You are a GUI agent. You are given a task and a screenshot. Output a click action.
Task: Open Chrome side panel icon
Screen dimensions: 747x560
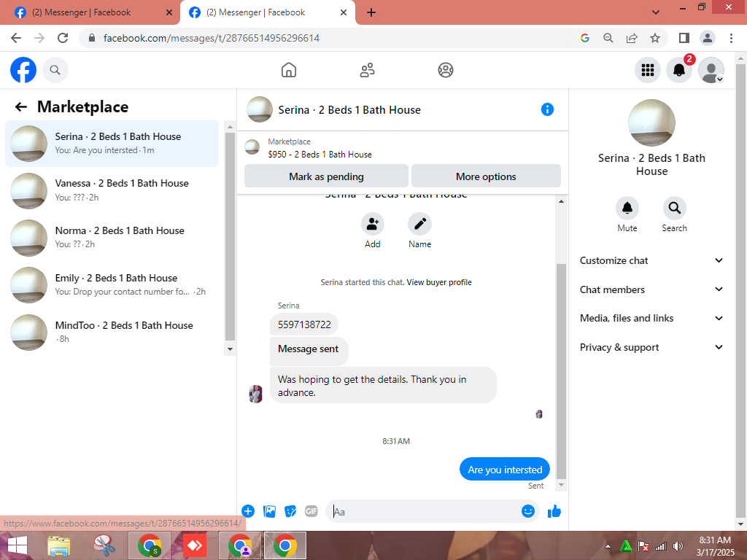[684, 38]
